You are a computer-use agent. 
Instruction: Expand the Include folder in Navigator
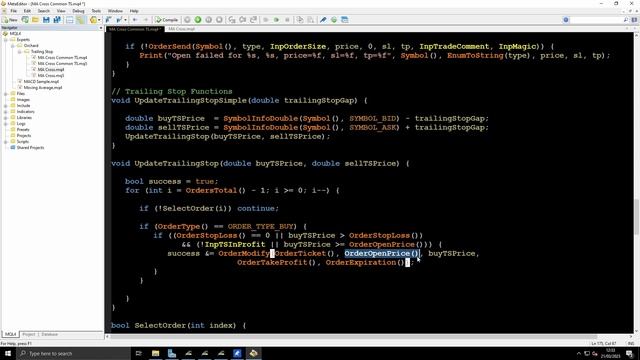point(6,106)
